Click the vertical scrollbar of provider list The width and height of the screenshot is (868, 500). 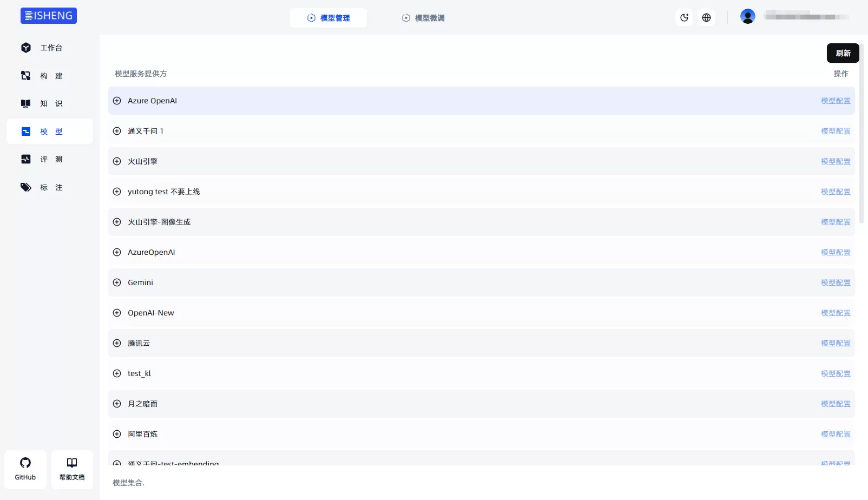pyautogui.click(x=862, y=133)
